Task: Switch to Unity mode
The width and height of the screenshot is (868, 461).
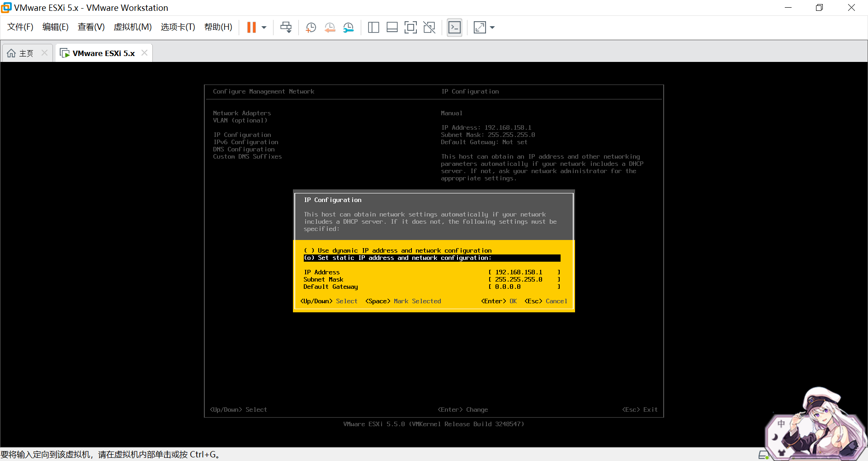Action: point(429,28)
